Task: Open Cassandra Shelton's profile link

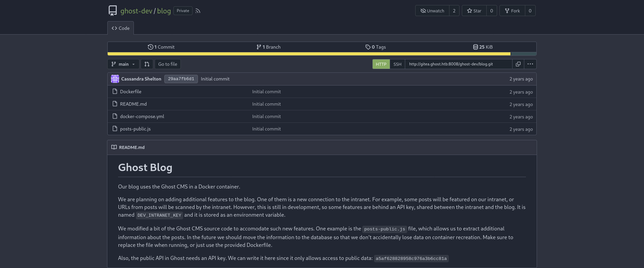Action: [141, 79]
